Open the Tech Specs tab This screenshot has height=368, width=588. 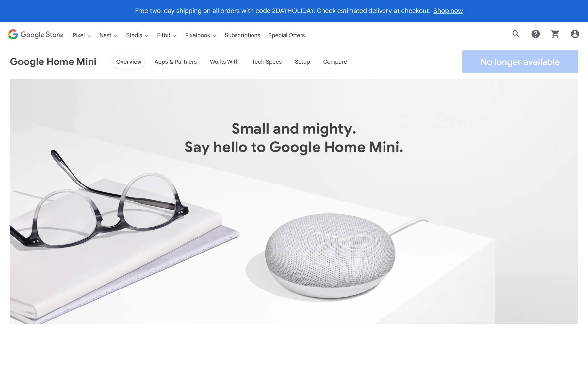tap(267, 62)
